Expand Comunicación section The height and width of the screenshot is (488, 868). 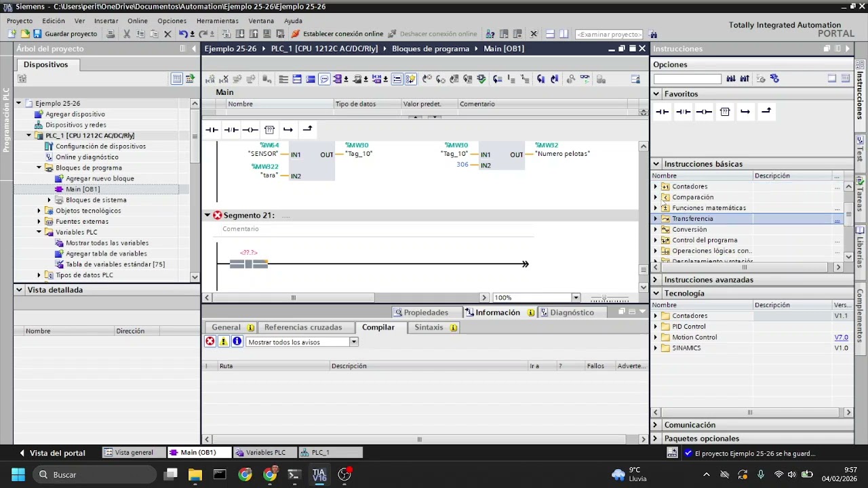pos(656,425)
